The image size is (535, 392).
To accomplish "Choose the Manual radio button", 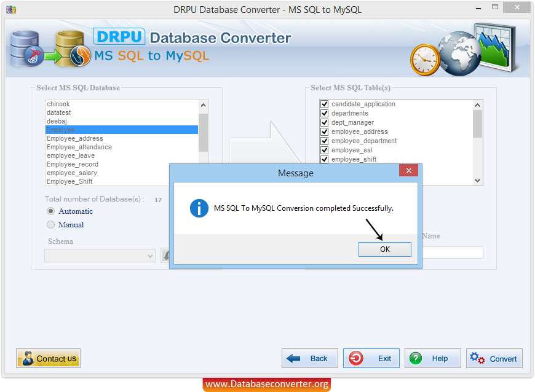I will [x=50, y=225].
